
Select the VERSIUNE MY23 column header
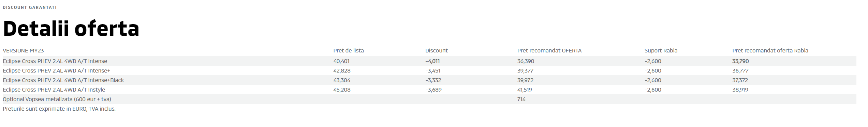click(x=23, y=51)
